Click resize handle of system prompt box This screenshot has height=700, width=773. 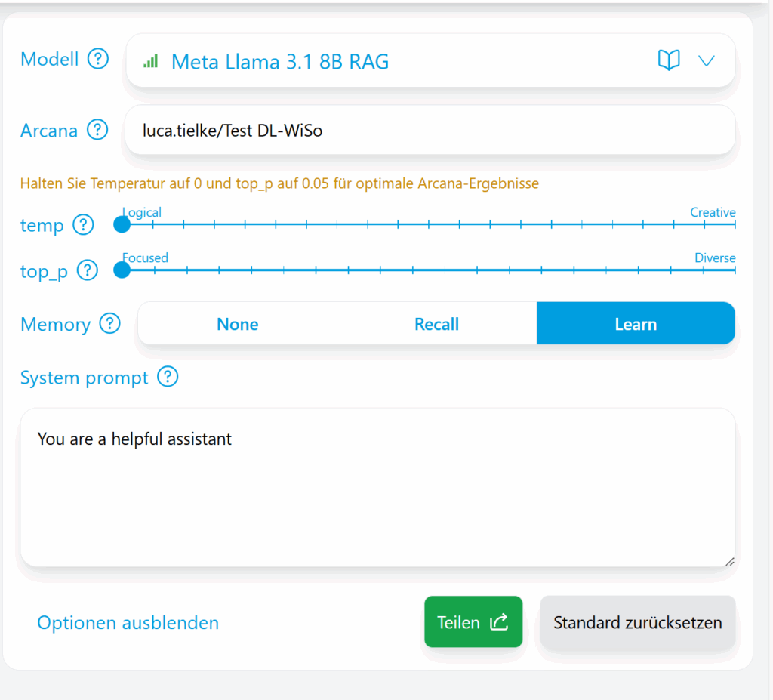730,561
